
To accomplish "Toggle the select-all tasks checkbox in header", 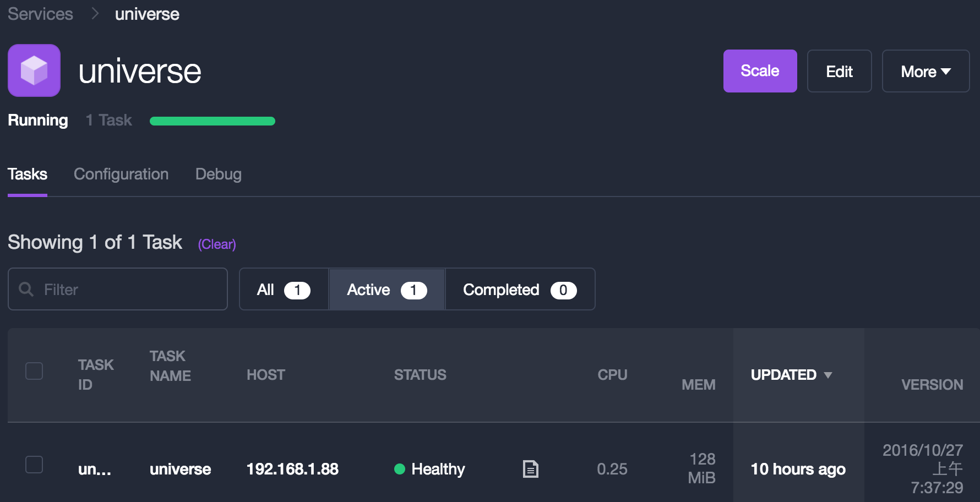I will coord(34,371).
